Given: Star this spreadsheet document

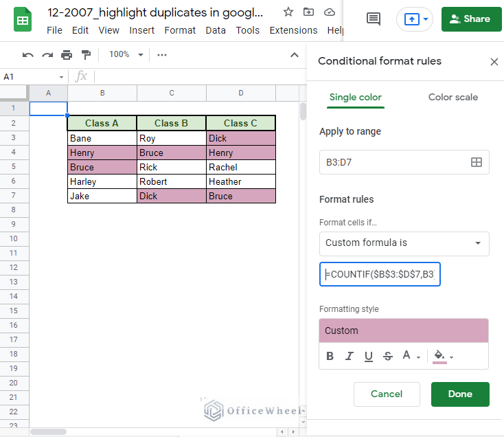Looking at the screenshot, I should [x=288, y=12].
